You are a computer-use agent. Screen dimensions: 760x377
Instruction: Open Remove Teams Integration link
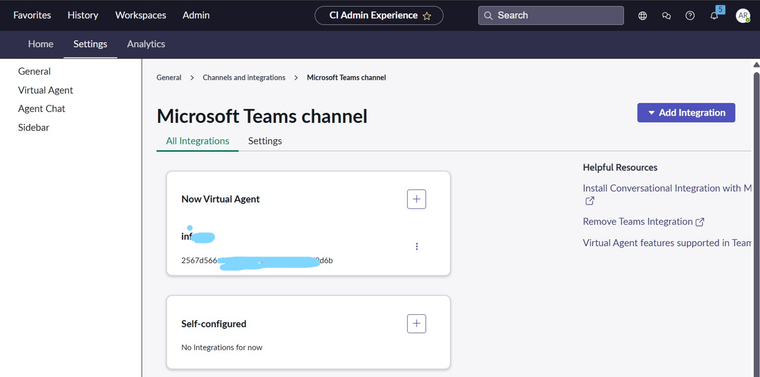[x=637, y=221]
